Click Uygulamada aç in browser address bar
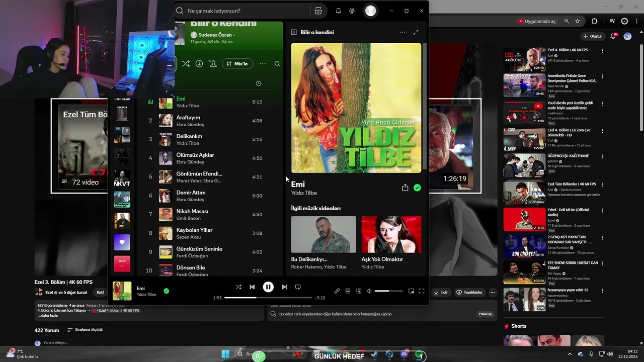 coord(537,21)
